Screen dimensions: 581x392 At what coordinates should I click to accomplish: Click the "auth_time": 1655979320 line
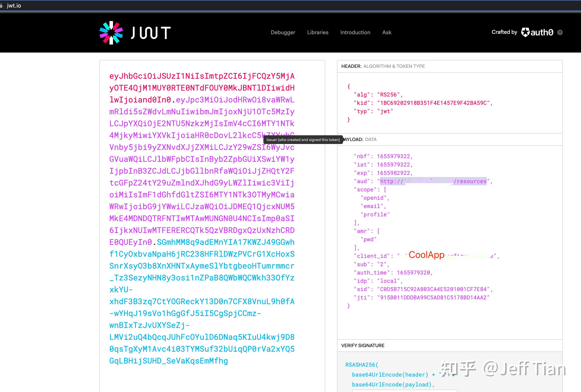coord(393,273)
